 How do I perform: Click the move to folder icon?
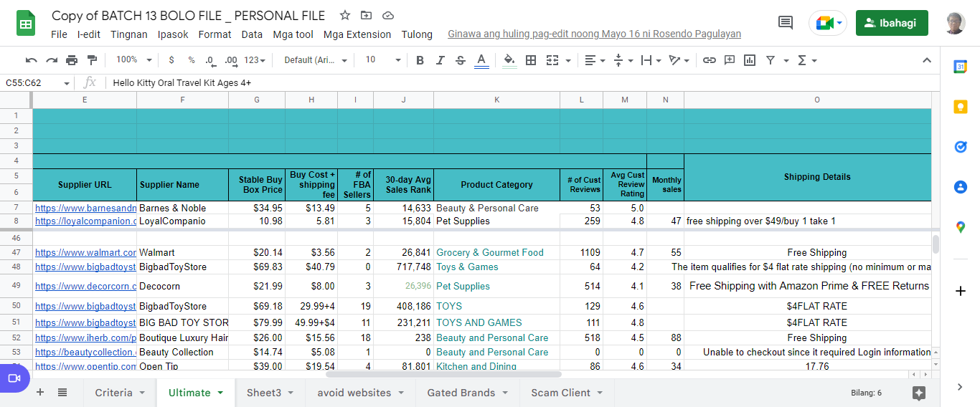[x=367, y=15]
